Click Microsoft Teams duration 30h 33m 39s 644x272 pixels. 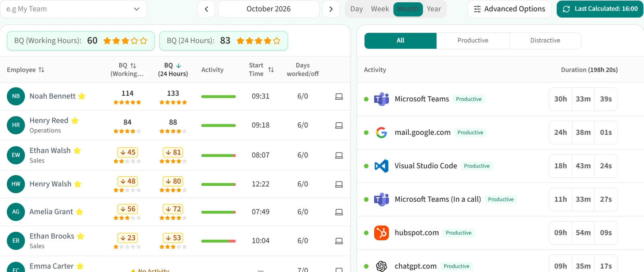click(583, 99)
